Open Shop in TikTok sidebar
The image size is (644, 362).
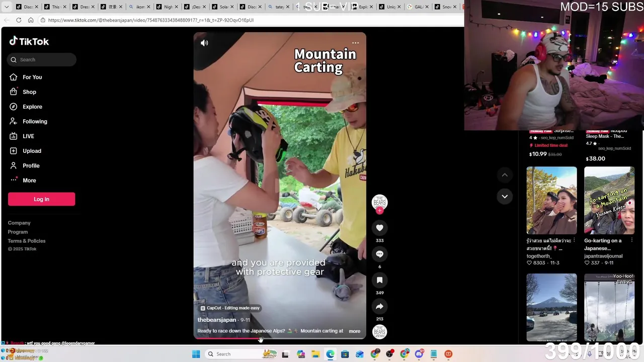point(29,92)
